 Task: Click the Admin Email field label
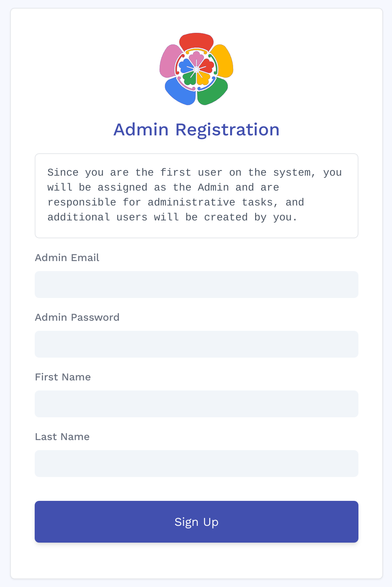67,258
